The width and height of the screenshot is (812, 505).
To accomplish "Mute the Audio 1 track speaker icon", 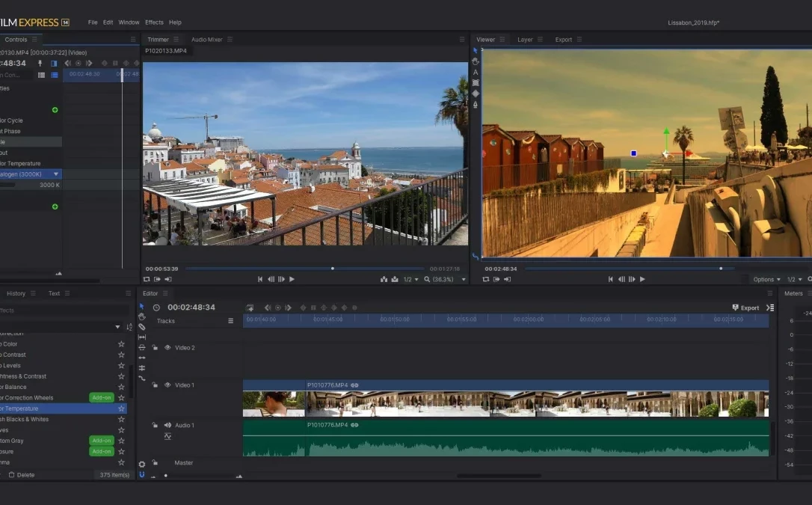I will tap(167, 426).
